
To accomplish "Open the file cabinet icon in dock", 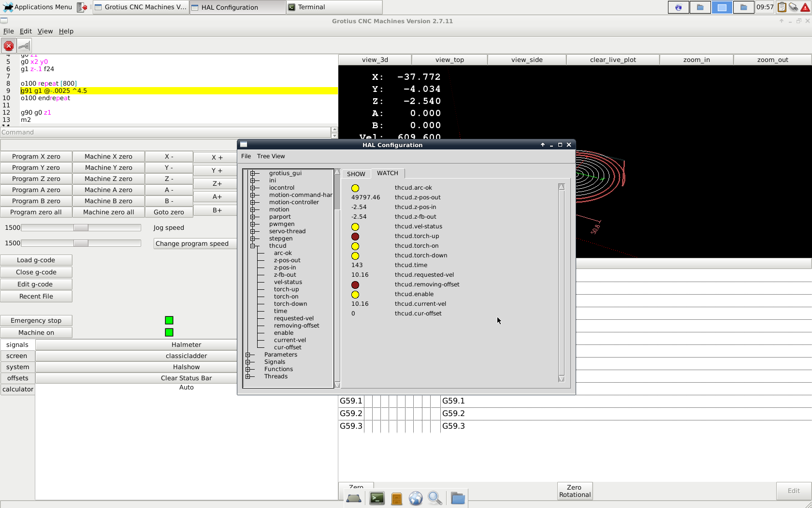I will point(397,498).
